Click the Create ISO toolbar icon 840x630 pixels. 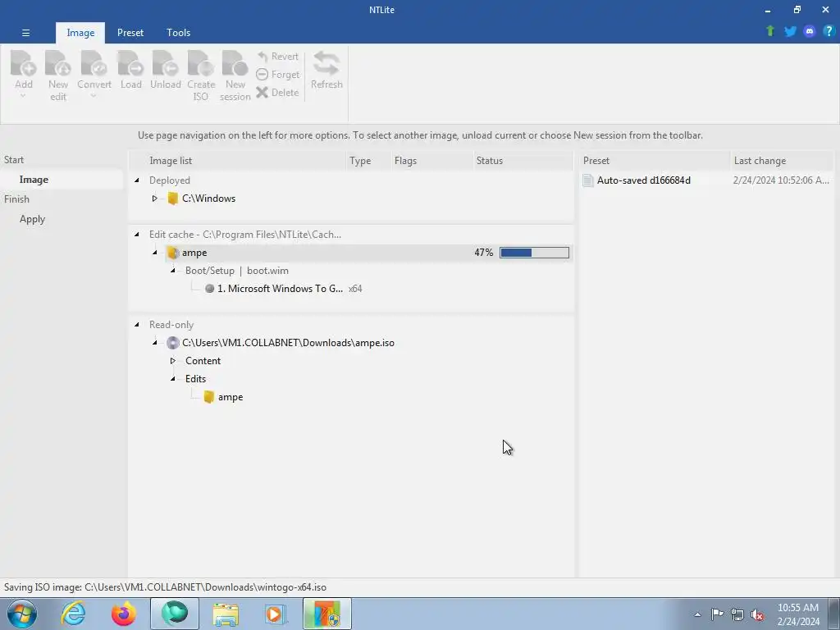click(200, 63)
